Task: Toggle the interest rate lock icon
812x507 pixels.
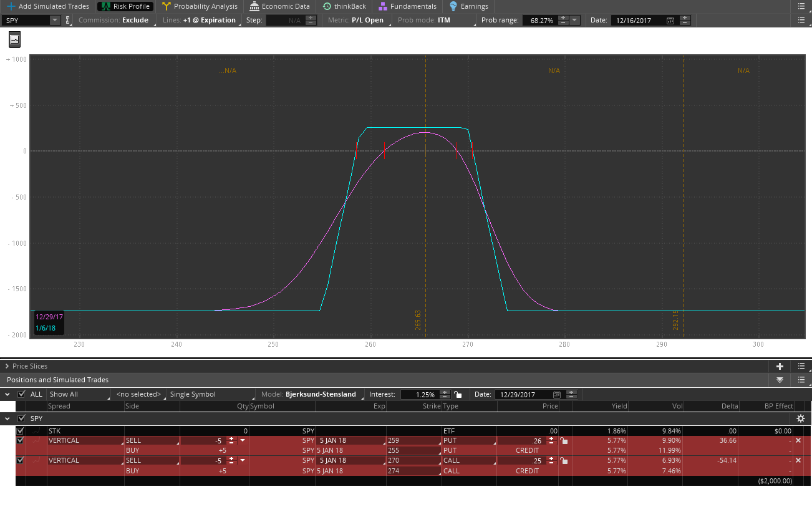Action: (x=458, y=395)
